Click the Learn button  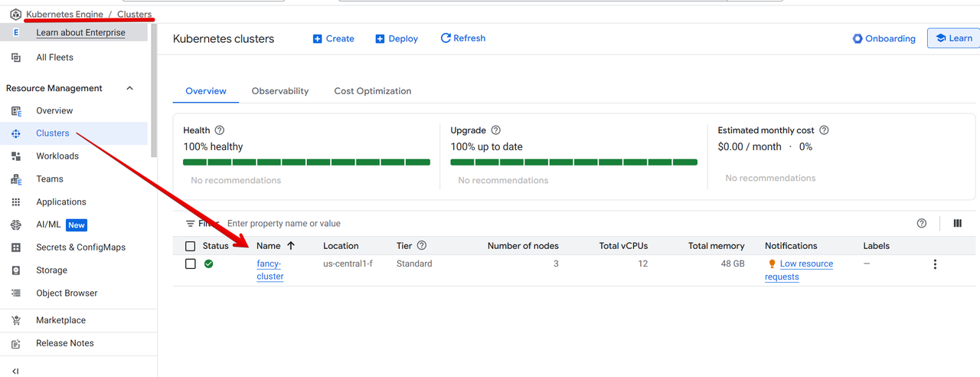tap(953, 38)
